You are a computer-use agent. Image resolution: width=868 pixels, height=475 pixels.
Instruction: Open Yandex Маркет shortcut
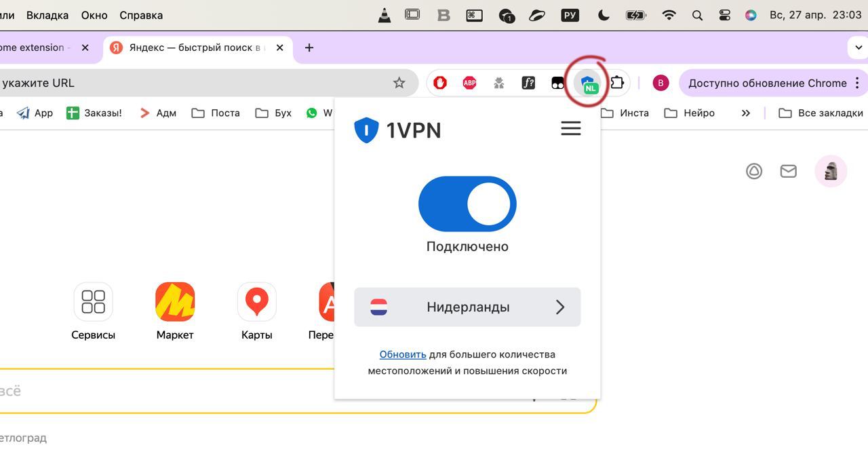point(175,302)
